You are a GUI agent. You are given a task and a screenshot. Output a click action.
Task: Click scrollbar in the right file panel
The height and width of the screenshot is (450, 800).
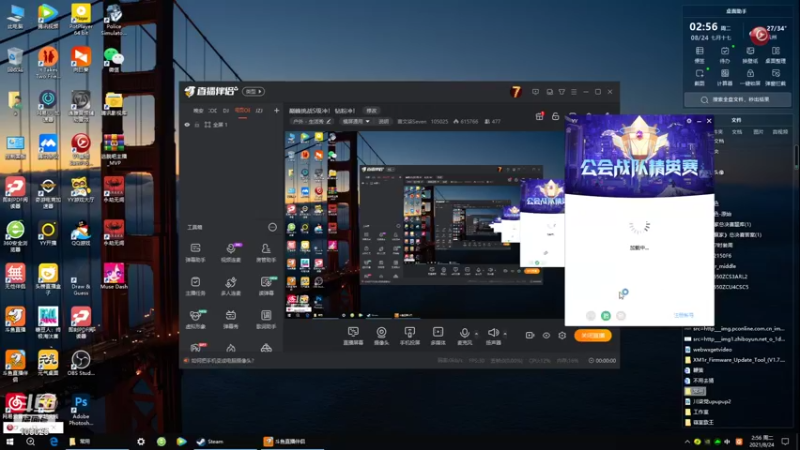(x=796, y=156)
